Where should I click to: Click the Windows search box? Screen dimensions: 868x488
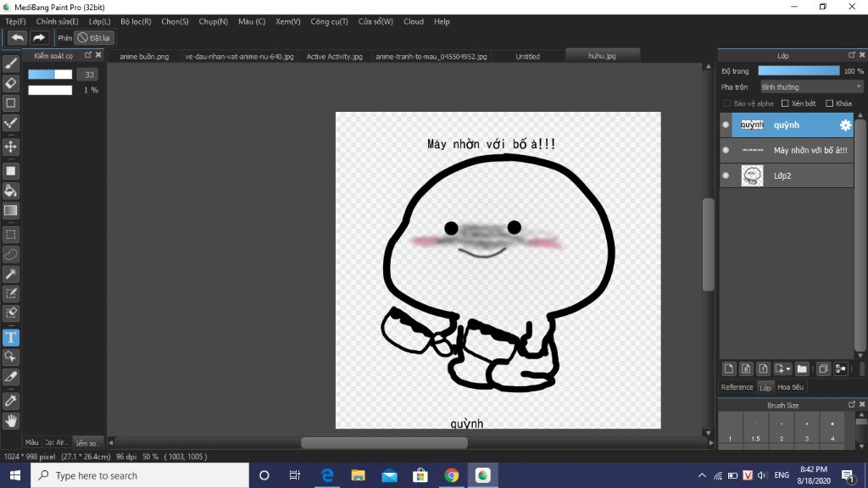pos(140,475)
